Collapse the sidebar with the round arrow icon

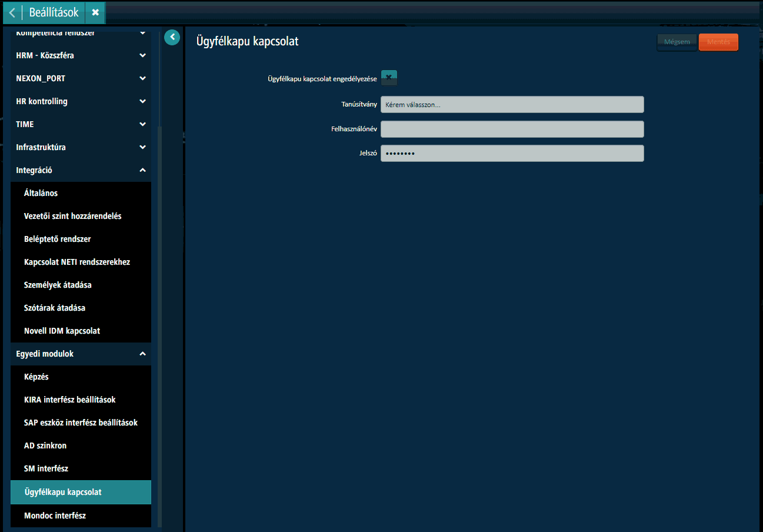[172, 38]
